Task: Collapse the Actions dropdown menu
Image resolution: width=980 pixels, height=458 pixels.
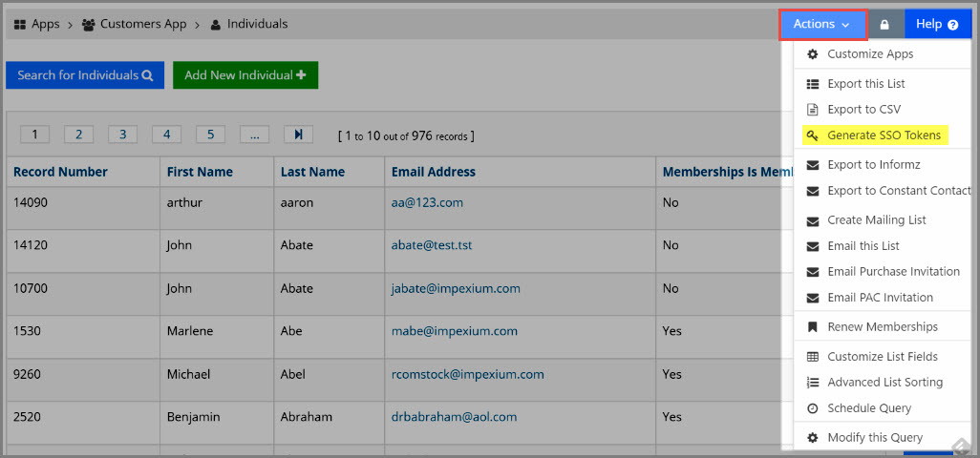Action: (x=821, y=25)
